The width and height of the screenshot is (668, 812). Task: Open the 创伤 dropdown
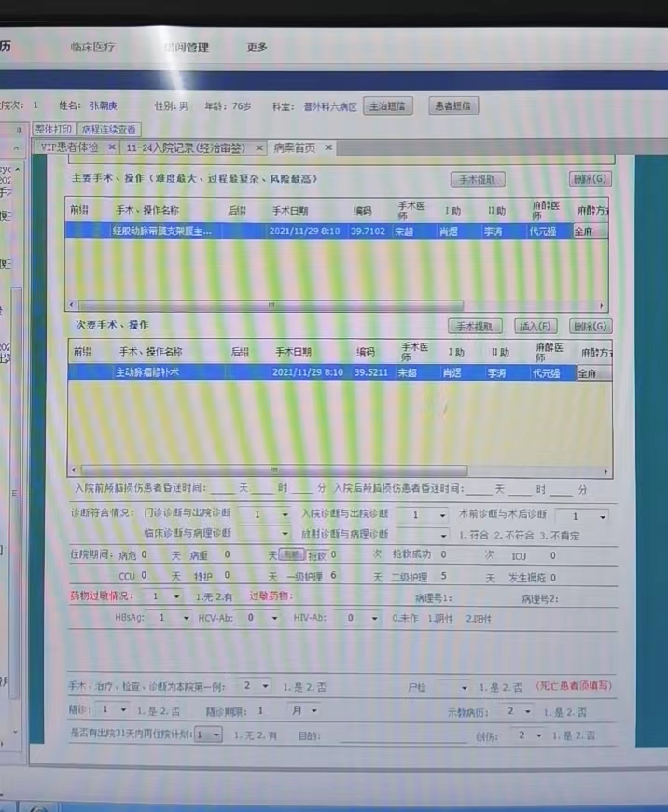tap(539, 735)
